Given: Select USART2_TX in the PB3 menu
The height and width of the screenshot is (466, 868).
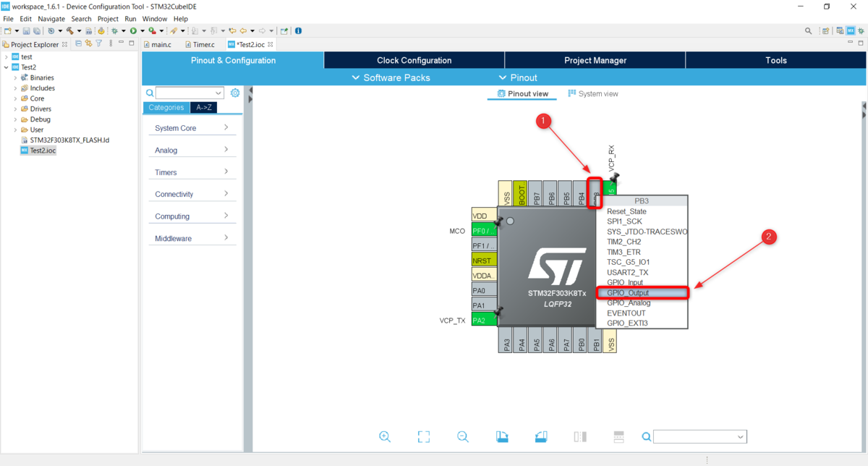Looking at the screenshot, I should [x=642, y=272].
